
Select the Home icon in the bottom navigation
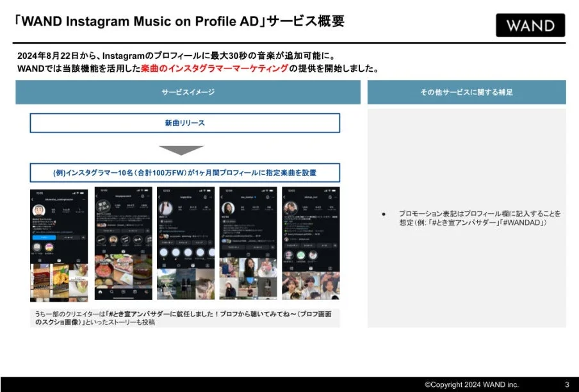pyautogui.click(x=100, y=291)
